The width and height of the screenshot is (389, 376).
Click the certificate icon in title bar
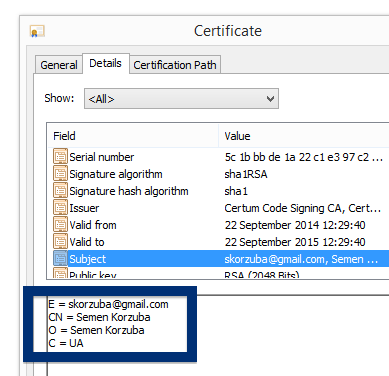(x=37, y=32)
